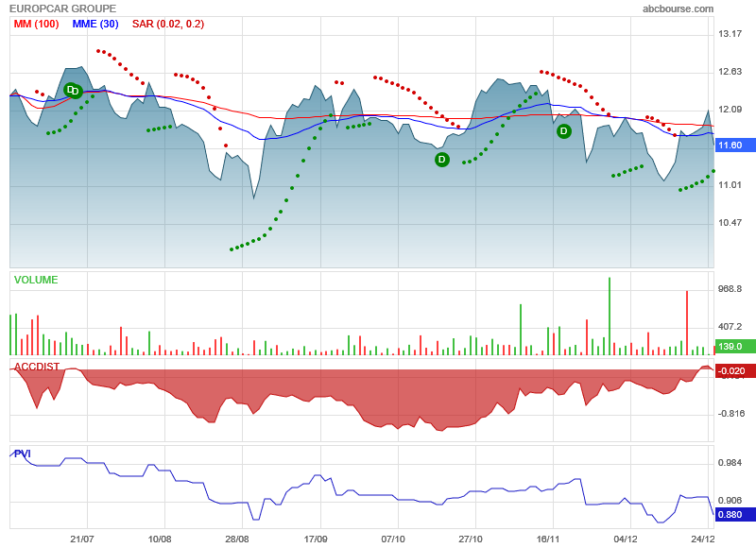Viewport: 756px width, 548px height.
Task: Click the 10.47 price axis label
Action: pos(730,222)
